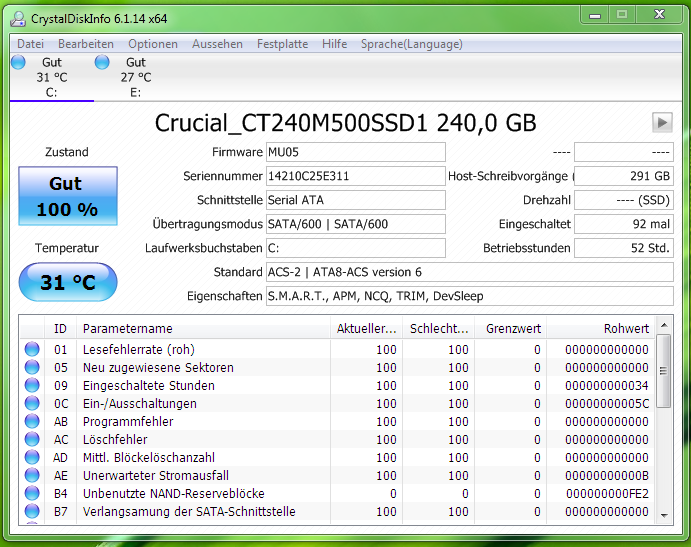Click the scroll down arrow of SMART list

pos(664,515)
